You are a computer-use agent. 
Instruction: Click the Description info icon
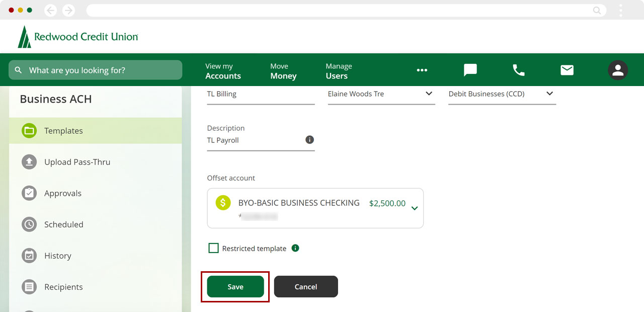pyautogui.click(x=309, y=139)
